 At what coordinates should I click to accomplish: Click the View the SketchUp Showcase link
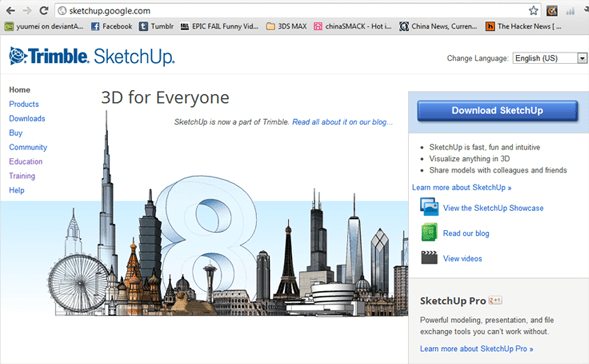(x=493, y=208)
